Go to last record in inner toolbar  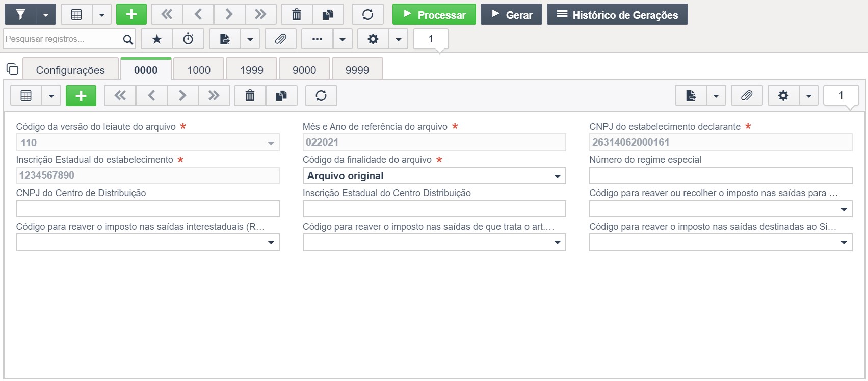(x=214, y=96)
